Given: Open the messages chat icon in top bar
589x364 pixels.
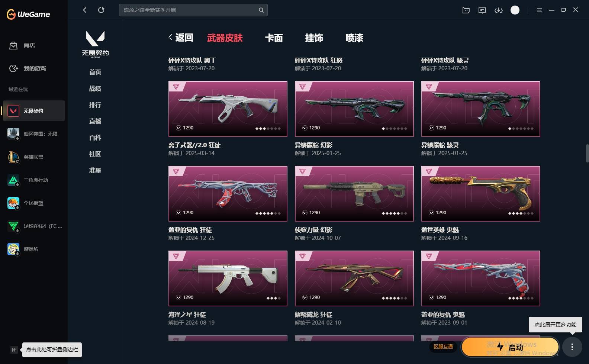Looking at the screenshot, I should tap(482, 10).
